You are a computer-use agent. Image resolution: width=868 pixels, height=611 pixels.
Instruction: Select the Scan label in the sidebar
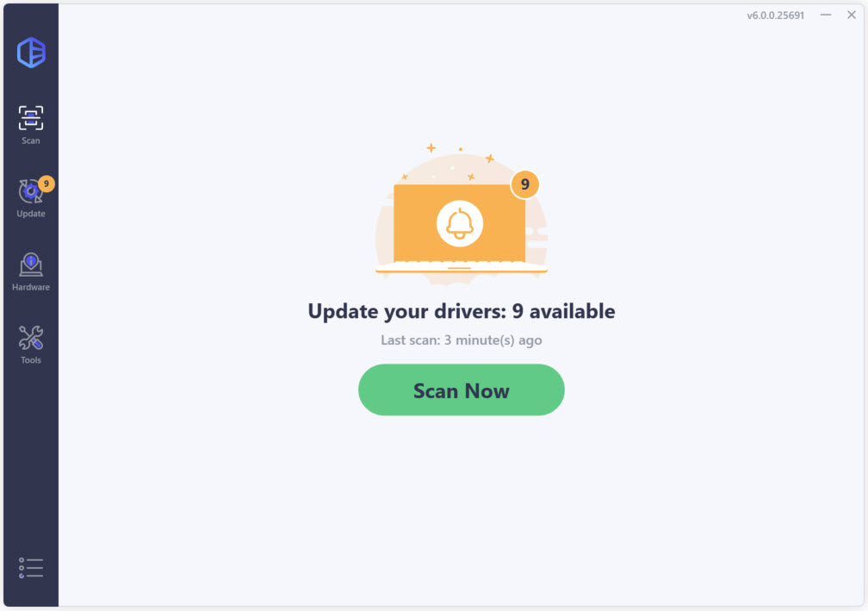pyautogui.click(x=30, y=140)
